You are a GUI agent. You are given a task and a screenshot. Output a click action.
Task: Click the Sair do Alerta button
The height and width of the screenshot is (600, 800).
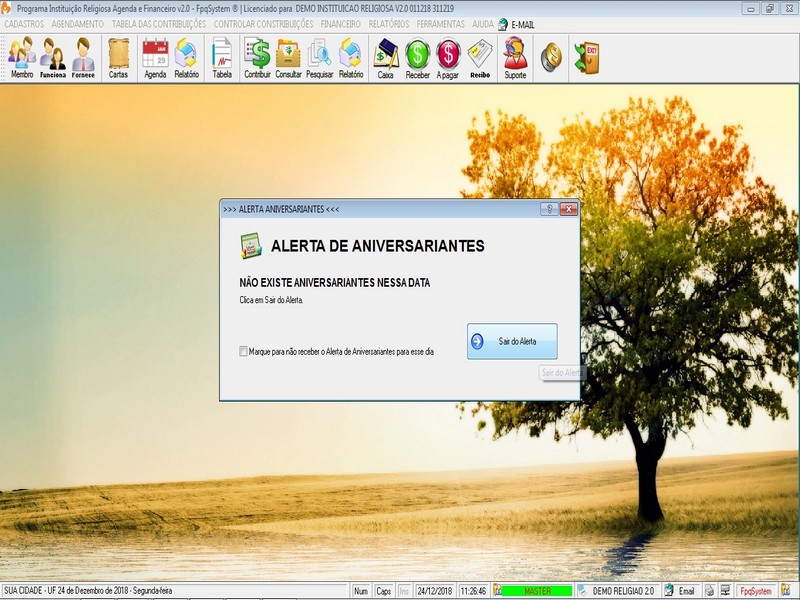coord(512,341)
